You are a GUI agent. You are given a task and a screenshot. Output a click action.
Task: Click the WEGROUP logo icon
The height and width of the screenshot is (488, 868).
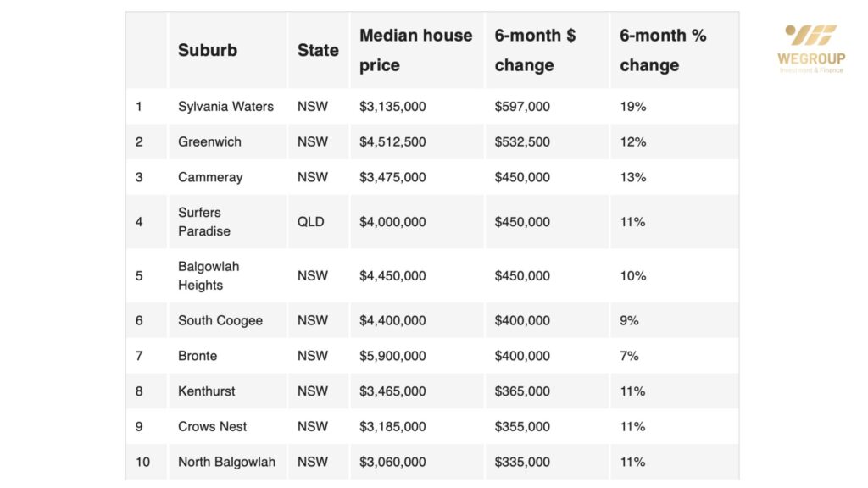point(811,35)
